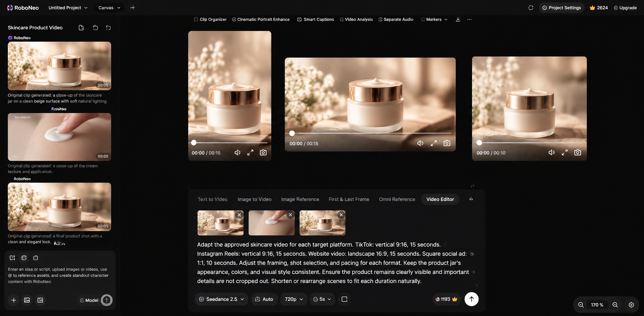Image resolution: width=644 pixels, height=316 pixels.
Task: Toggle Cinematic Portrait Enhance
Action: pyautogui.click(x=261, y=19)
